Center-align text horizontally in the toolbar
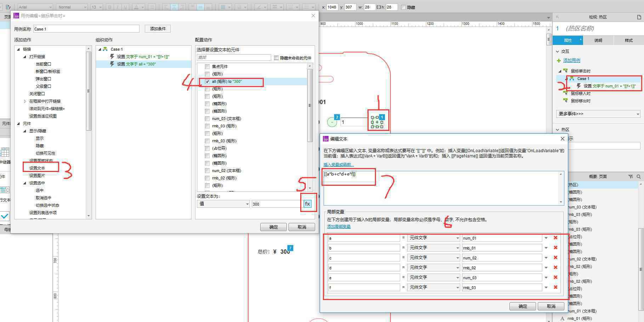This screenshot has height=322, width=644. coord(174,7)
